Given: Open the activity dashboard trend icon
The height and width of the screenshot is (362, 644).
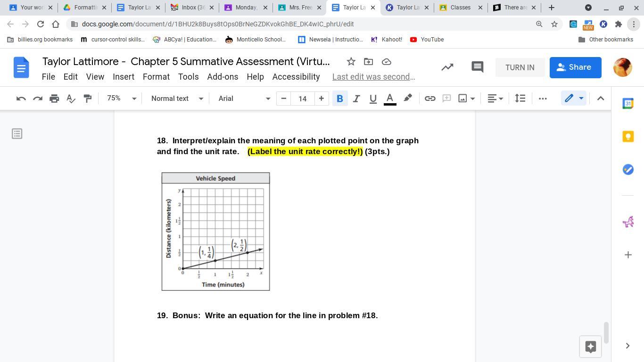Looking at the screenshot, I should 447,67.
